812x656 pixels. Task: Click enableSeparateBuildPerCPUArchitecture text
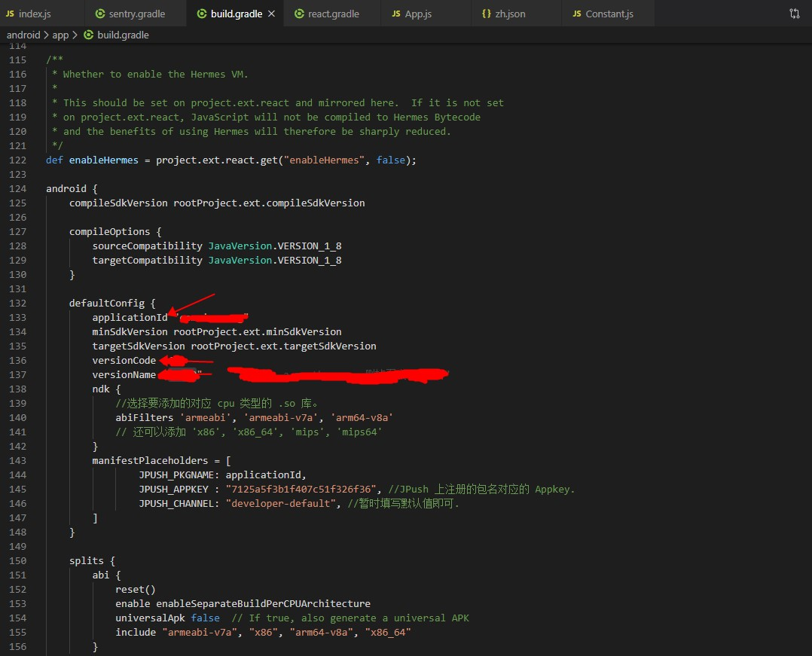click(263, 604)
